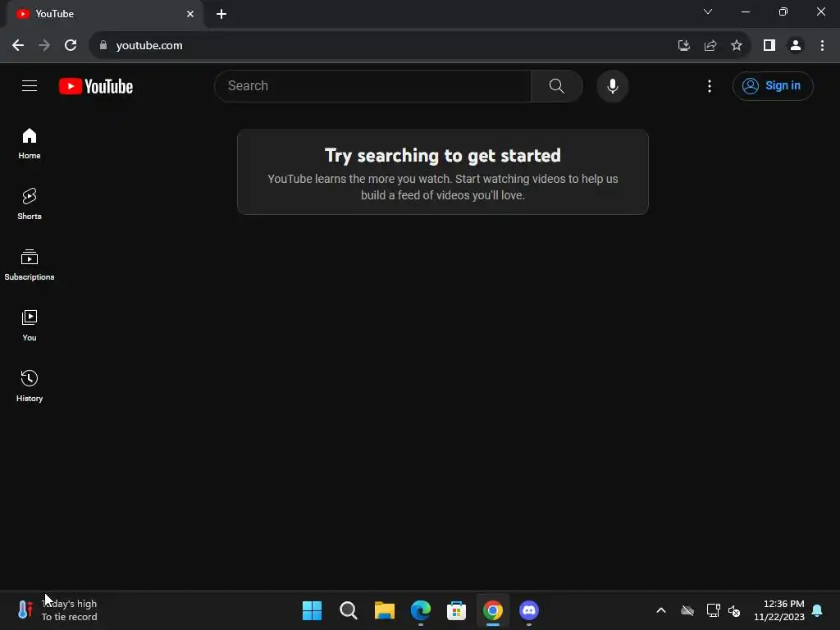
Task: Bookmark this tab with the star
Action: coord(737,46)
